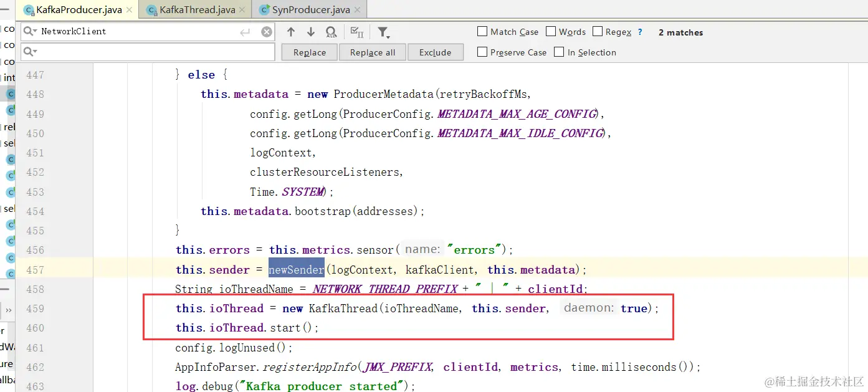Enable the Preserve Case checkbox

pos(482,52)
